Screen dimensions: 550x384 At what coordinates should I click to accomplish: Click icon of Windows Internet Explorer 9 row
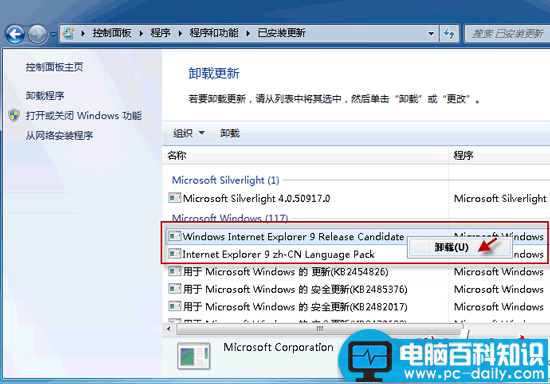point(175,236)
